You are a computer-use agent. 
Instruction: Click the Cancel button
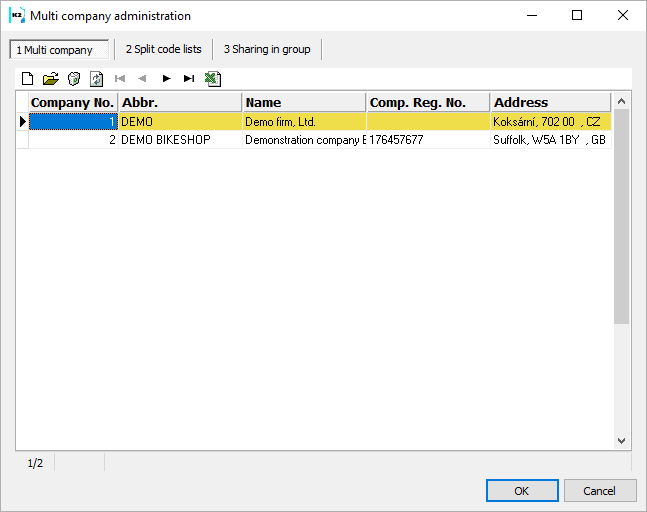pos(600,491)
